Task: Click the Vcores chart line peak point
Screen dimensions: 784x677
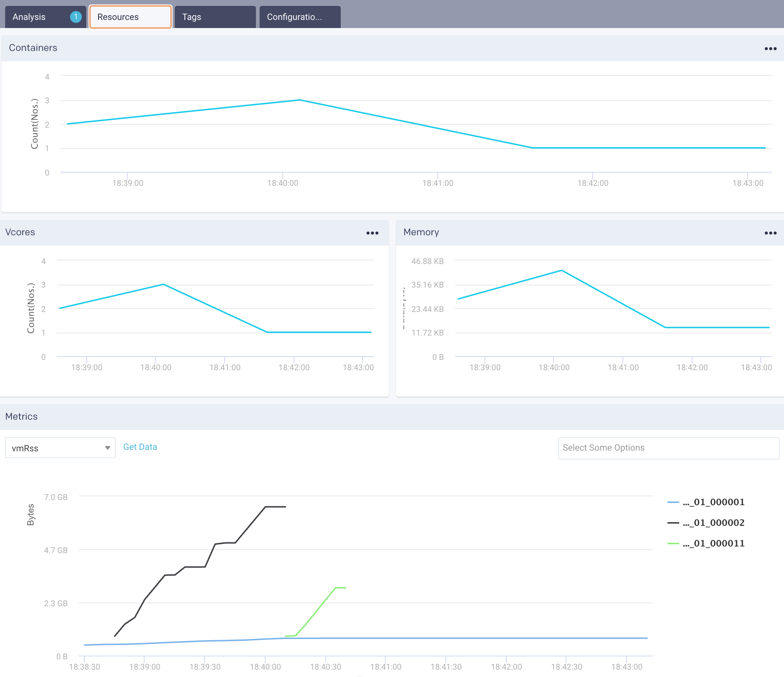Action: pos(163,284)
